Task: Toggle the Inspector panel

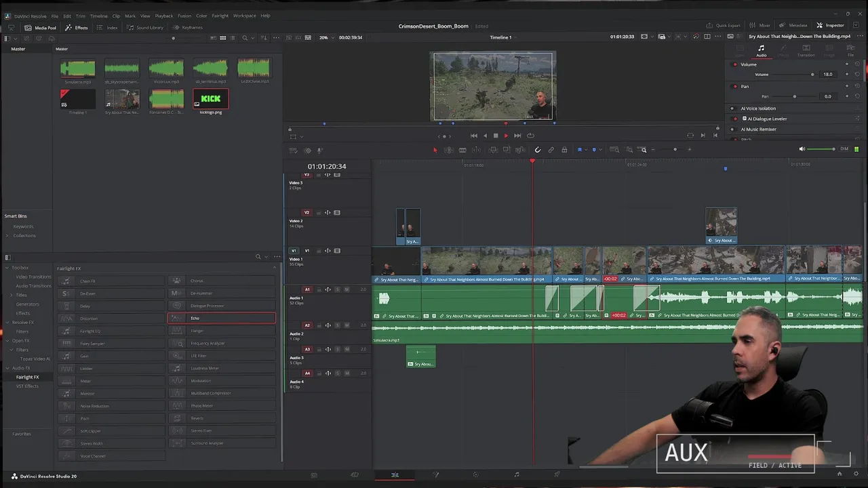Action: (x=830, y=26)
